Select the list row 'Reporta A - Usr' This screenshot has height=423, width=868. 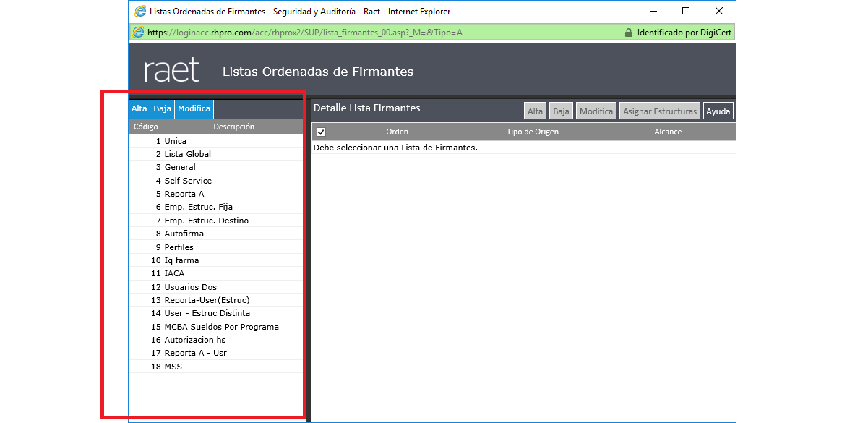click(216, 353)
